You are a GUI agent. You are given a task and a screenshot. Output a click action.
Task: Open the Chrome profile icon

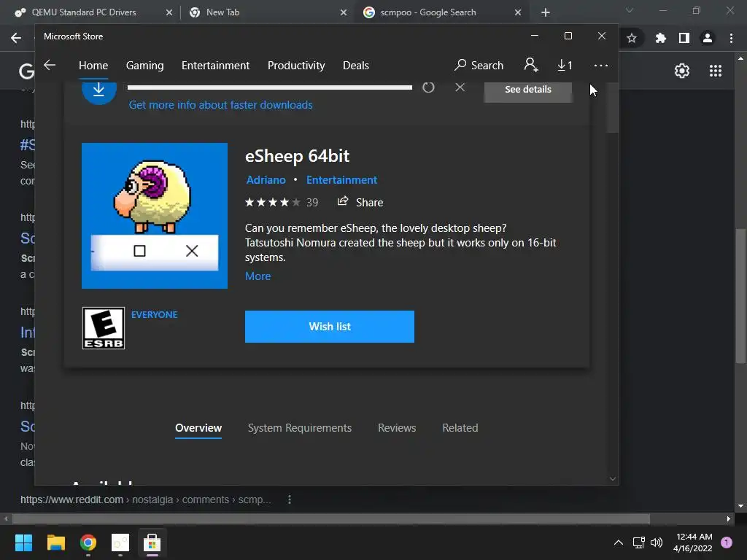pos(708,38)
